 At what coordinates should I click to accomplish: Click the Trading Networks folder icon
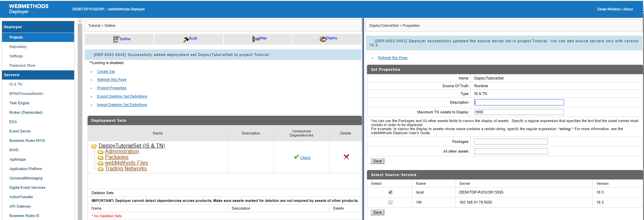pyautogui.click(x=100, y=169)
